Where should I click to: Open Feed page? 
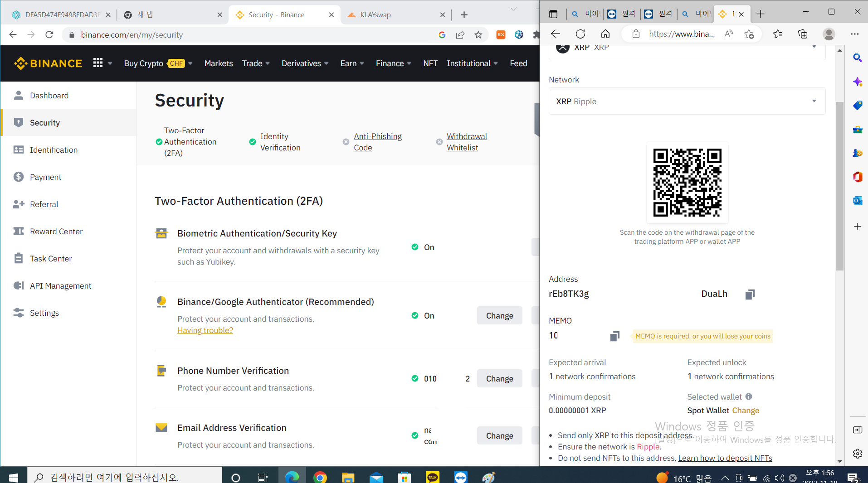click(518, 63)
